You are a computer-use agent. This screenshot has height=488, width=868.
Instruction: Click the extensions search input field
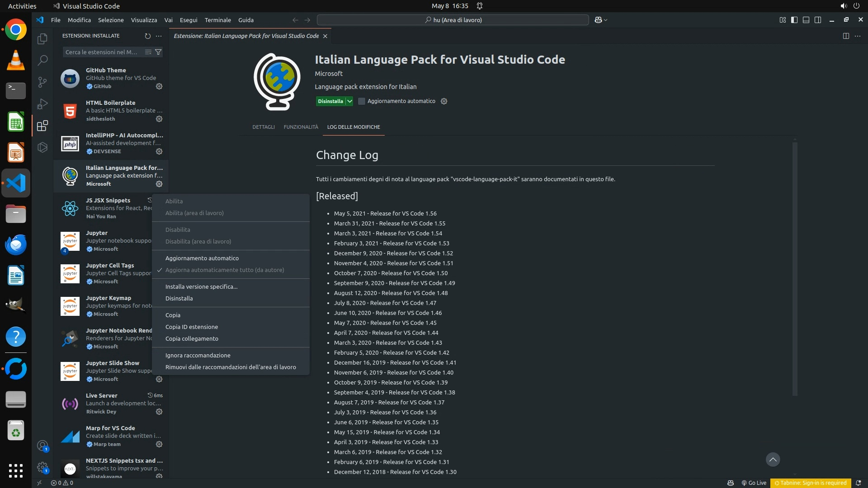pos(102,52)
